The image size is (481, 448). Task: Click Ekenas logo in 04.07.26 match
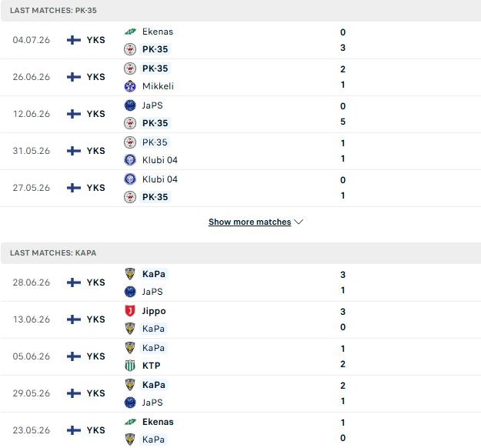pyautogui.click(x=130, y=32)
